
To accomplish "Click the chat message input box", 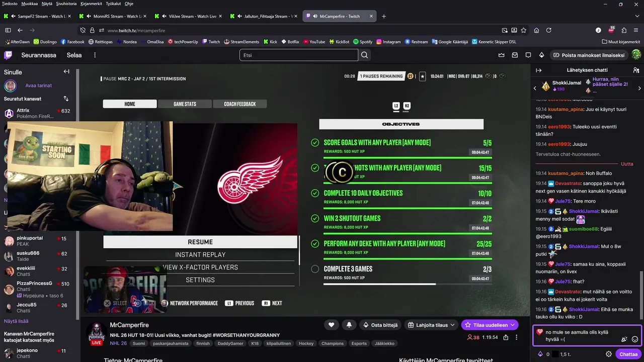I will point(587,336).
